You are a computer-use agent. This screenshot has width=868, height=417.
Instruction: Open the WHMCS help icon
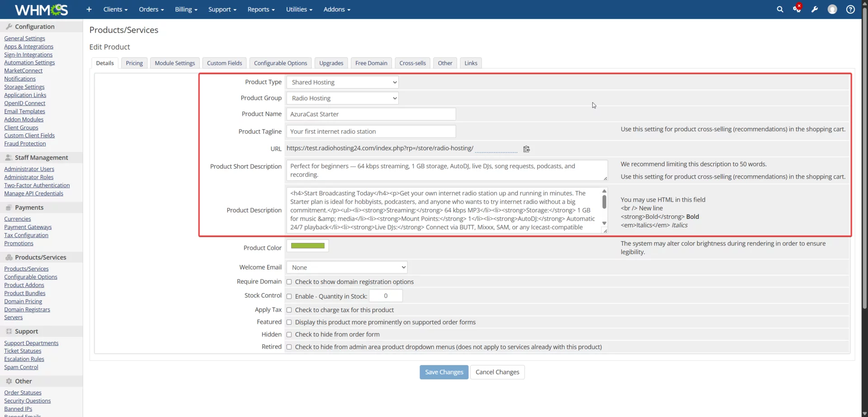point(850,9)
